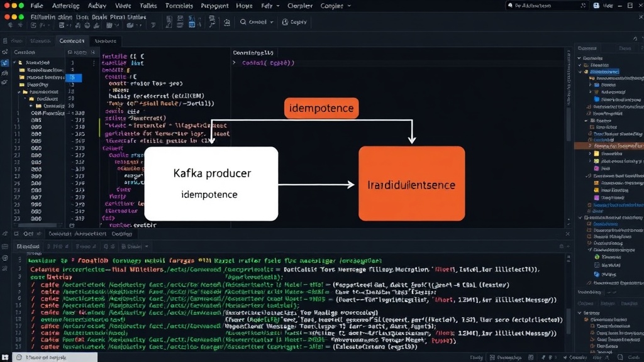The image size is (644, 362).
Task: Open the dropdown arrow in bottom panel toolbar
Action: coord(147,246)
